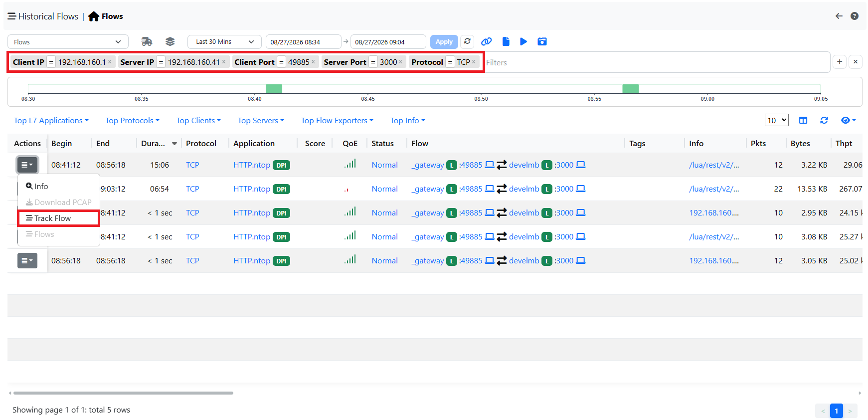Viewport: 868px width, 420px height.
Task: Edit the start date 08/27/2026 08:34 field
Action: [x=303, y=42]
